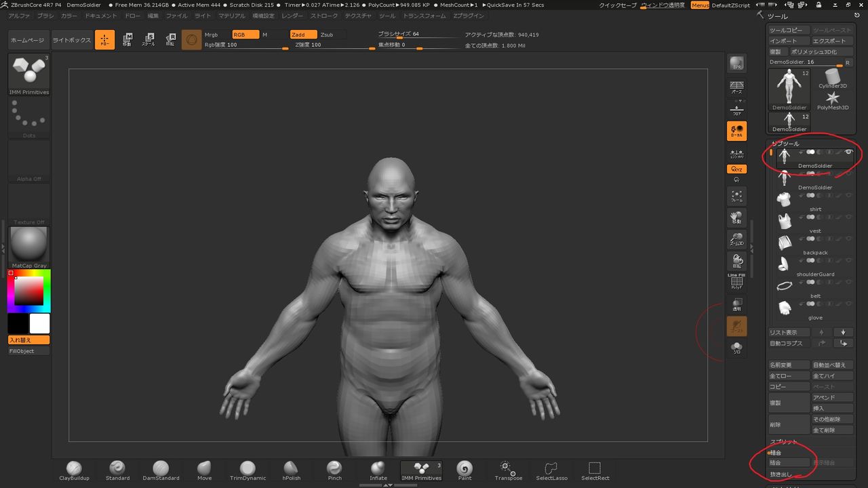Click the Transpose tool icon
Image resolution: width=868 pixels, height=488 pixels.
coord(508,469)
